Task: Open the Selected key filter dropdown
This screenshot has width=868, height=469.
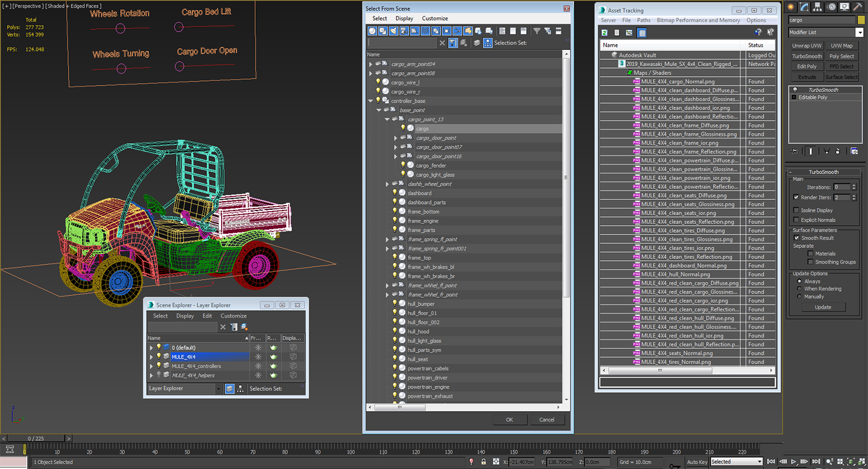Action: pyautogui.click(x=736, y=462)
